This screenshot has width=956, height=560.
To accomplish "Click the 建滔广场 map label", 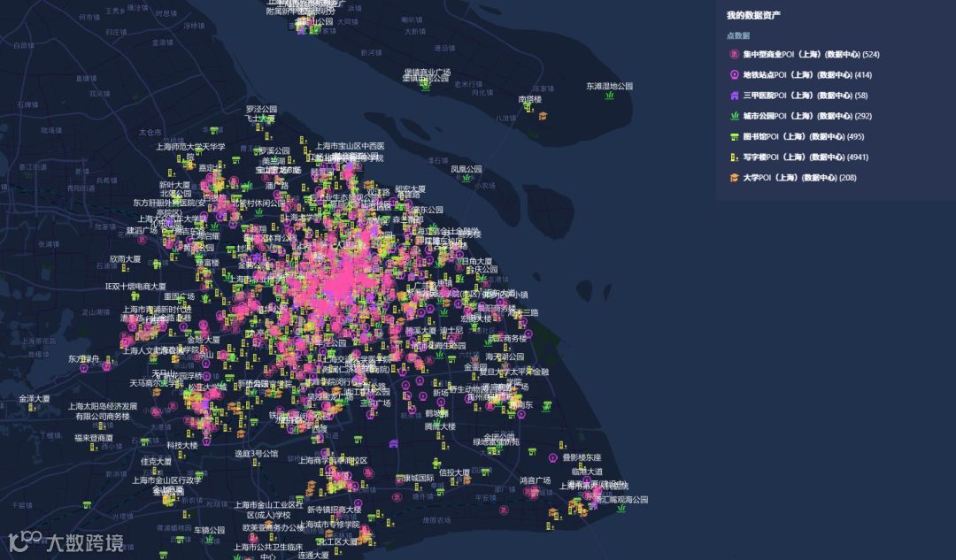I will (x=142, y=231).
